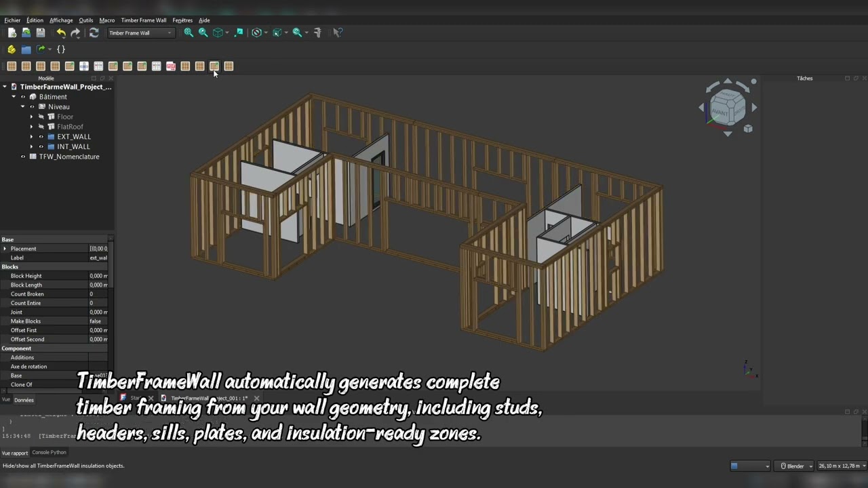
Task: Toggle TimberFrameWall insulation objects icon under cursor
Action: 214,66
